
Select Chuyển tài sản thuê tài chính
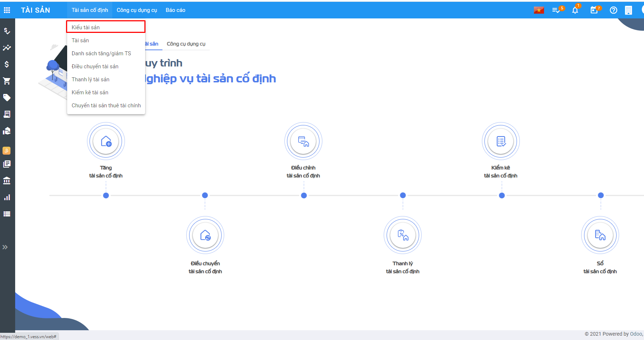(x=106, y=106)
